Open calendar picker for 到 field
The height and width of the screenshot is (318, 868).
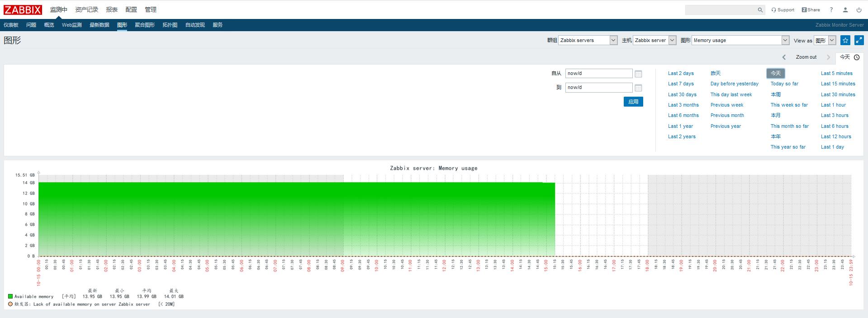click(638, 88)
